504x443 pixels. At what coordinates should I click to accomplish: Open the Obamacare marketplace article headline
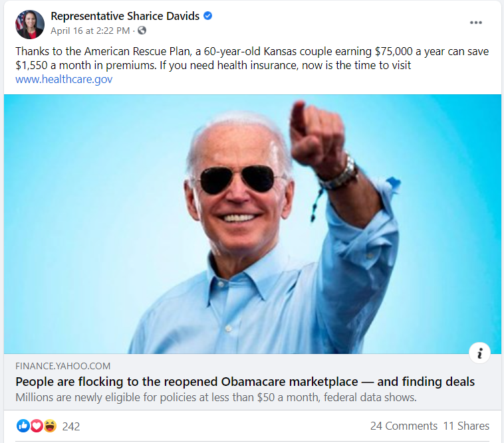coord(245,382)
